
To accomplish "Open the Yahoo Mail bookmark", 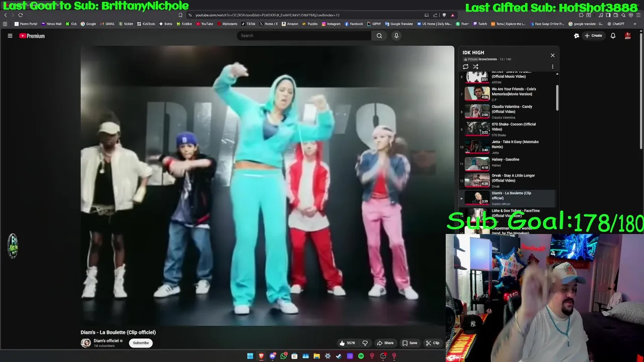I will tap(51, 24).
